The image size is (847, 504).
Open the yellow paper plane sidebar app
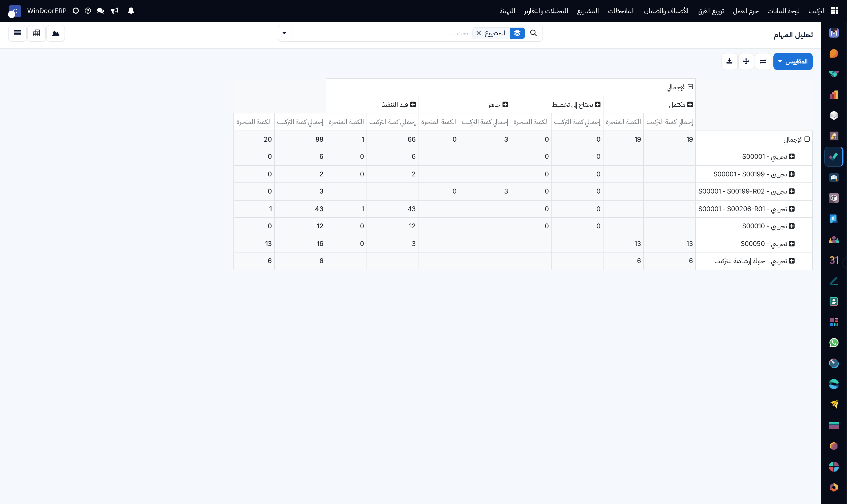(x=834, y=404)
